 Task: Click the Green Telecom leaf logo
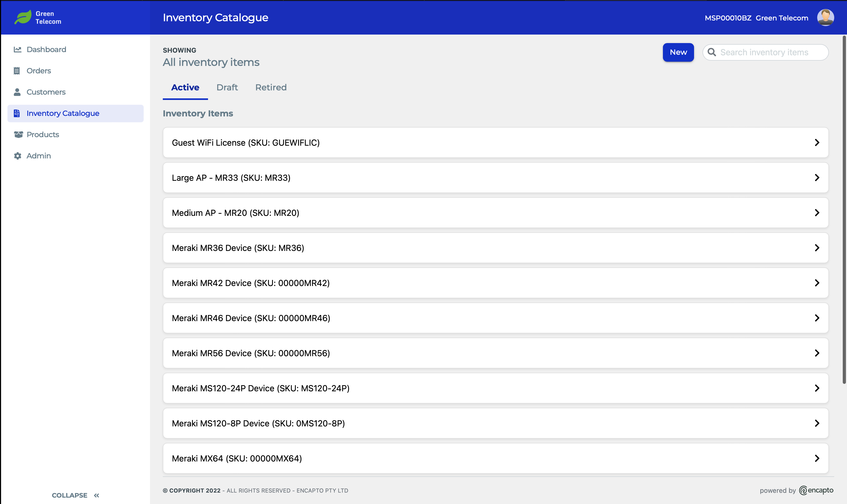[x=23, y=17]
